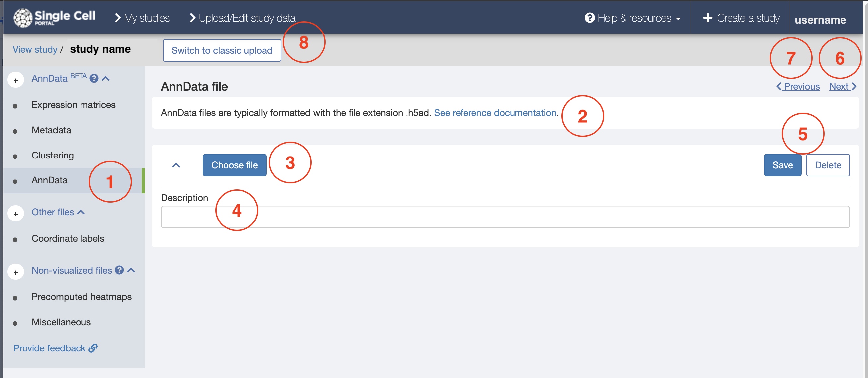This screenshot has width=868, height=378.
Task: Click the AnnData section in sidebar
Action: [x=49, y=179]
